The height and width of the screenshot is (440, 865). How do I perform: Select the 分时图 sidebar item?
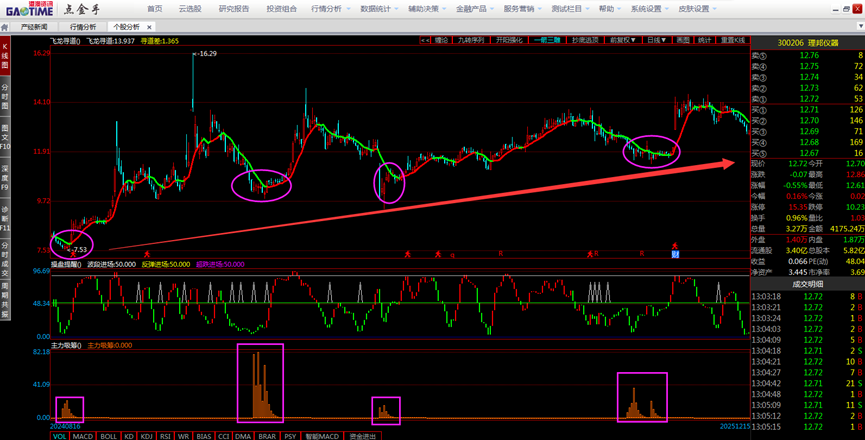click(x=5, y=95)
